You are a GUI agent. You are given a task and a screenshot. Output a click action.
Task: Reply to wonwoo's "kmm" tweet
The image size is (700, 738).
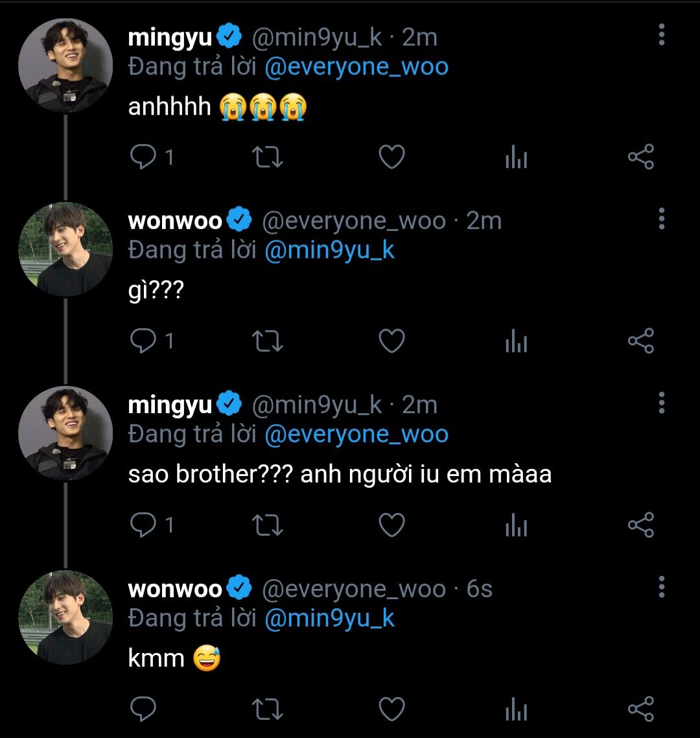coord(143,709)
